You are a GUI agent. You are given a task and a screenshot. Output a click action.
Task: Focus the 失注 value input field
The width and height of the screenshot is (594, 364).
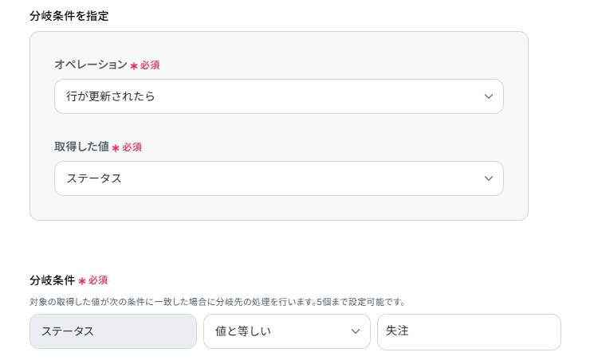pos(469,331)
